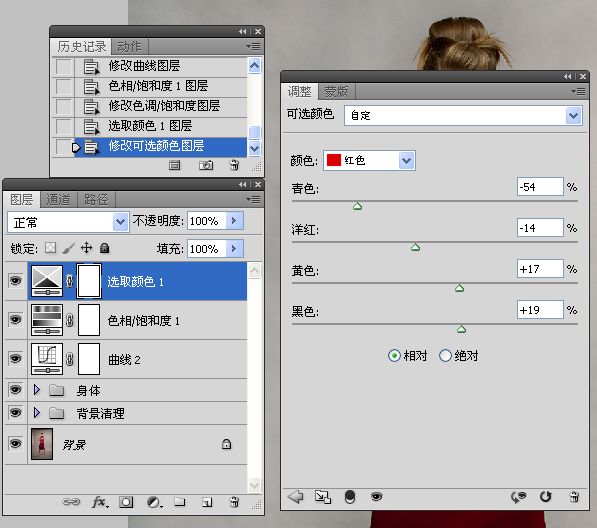The width and height of the screenshot is (597, 528).
Task: Clip adjustment to layer circle icon
Action: (350, 497)
